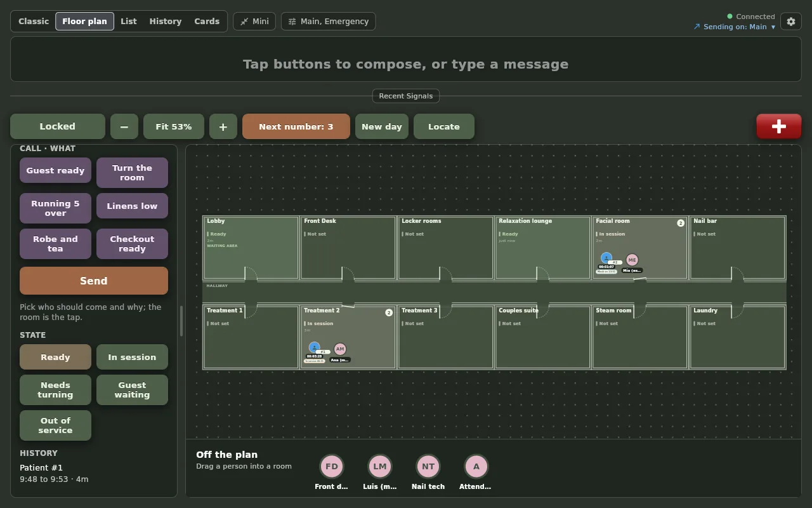Viewport: 812px width, 508px height.
Task: Pick the FD Front desk avatar
Action: point(332,466)
